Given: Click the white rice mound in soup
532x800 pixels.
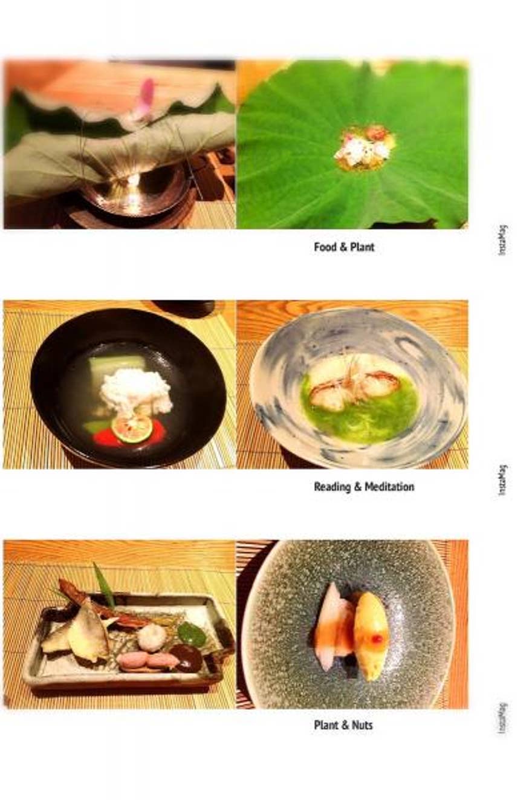Looking at the screenshot, I should coord(135,392).
